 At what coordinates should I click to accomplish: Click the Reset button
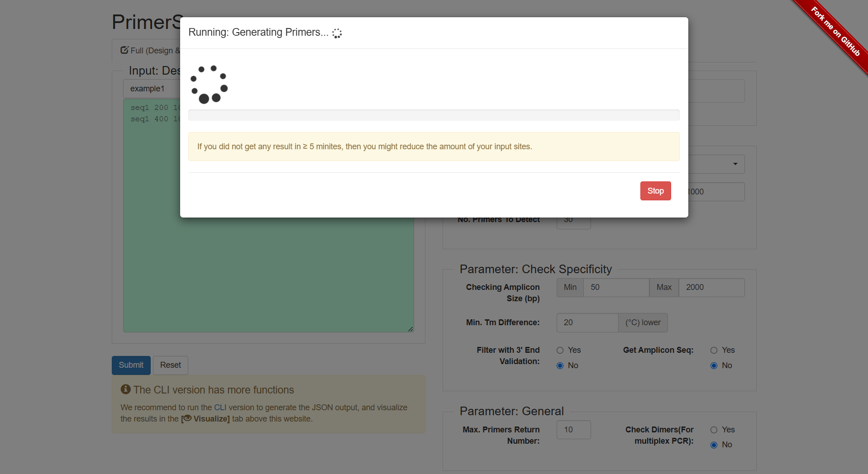170,365
